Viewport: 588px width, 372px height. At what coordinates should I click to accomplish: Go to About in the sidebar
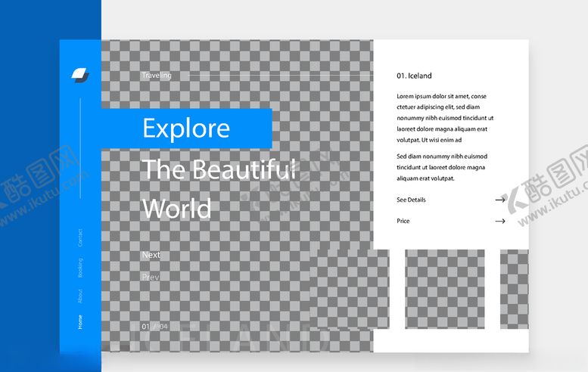pyautogui.click(x=80, y=296)
